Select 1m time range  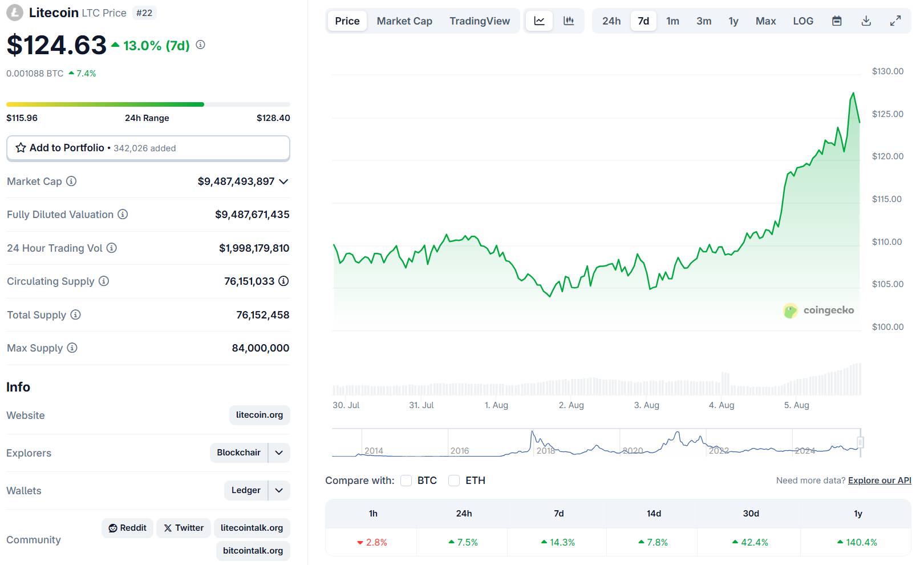coord(673,21)
